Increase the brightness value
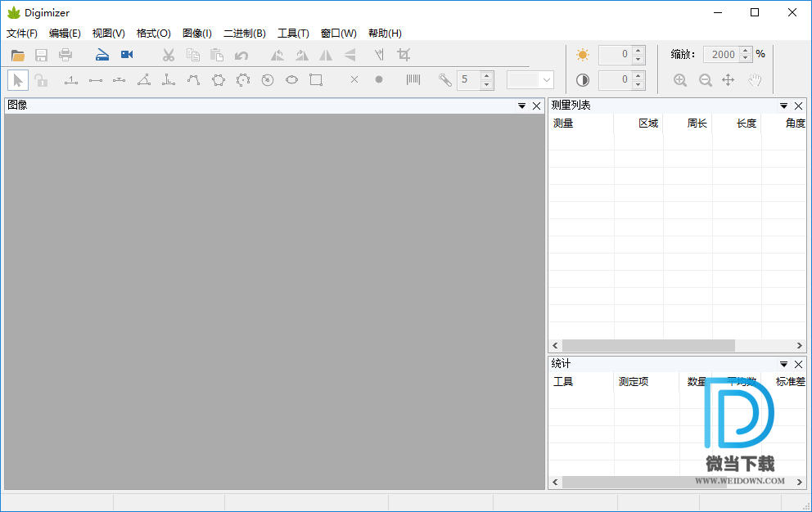 point(638,50)
